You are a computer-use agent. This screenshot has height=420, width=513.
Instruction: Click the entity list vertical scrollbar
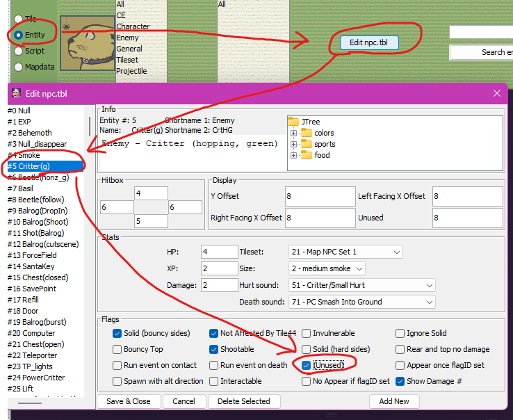tap(89, 125)
